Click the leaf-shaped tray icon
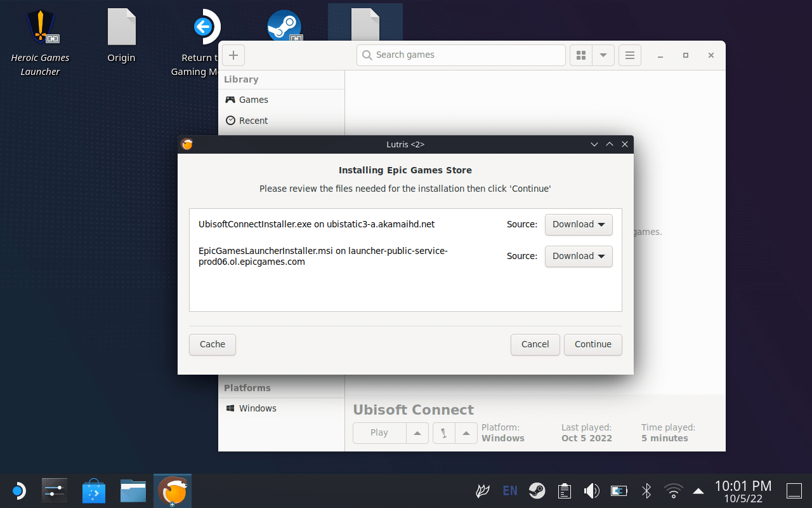The width and height of the screenshot is (812, 508). [x=483, y=491]
